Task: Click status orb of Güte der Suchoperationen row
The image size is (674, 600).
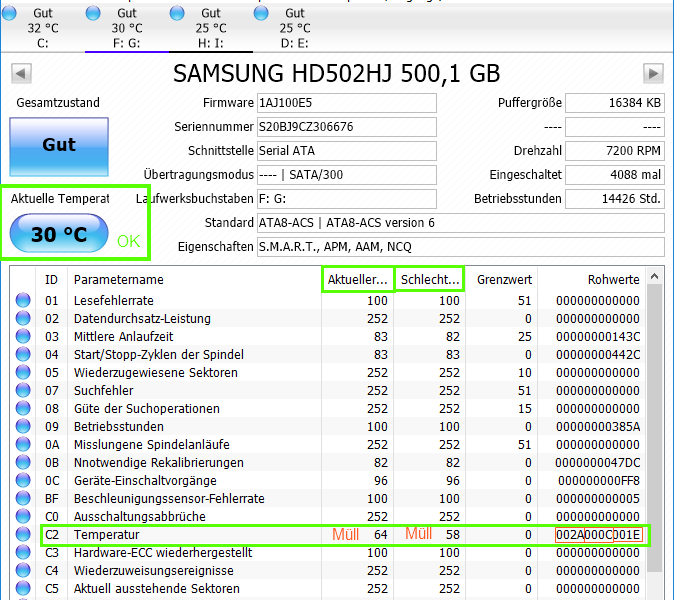Action: pos(23,408)
